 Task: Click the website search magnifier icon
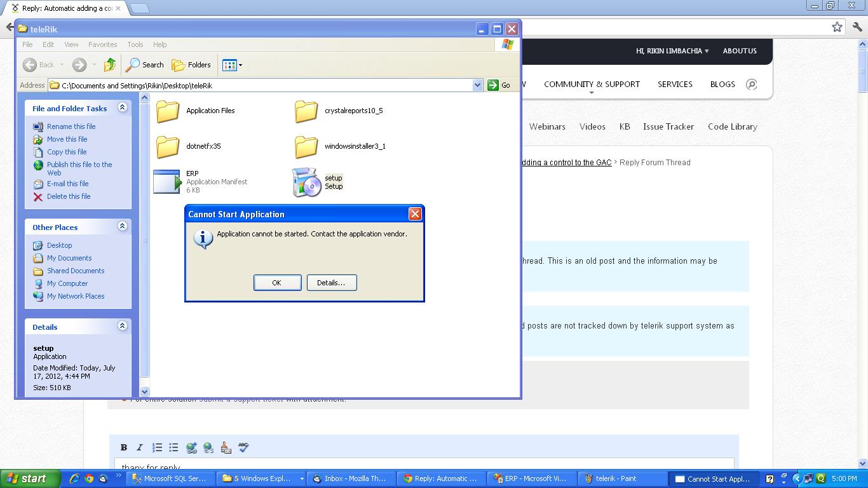(751, 85)
